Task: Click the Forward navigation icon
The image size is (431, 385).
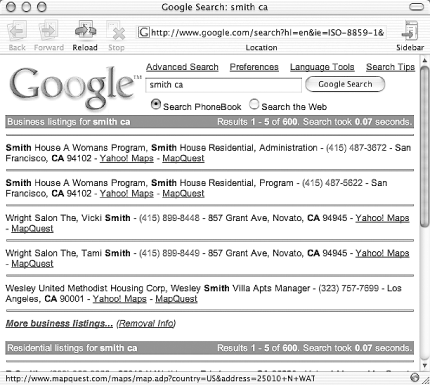Action: coord(49,31)
